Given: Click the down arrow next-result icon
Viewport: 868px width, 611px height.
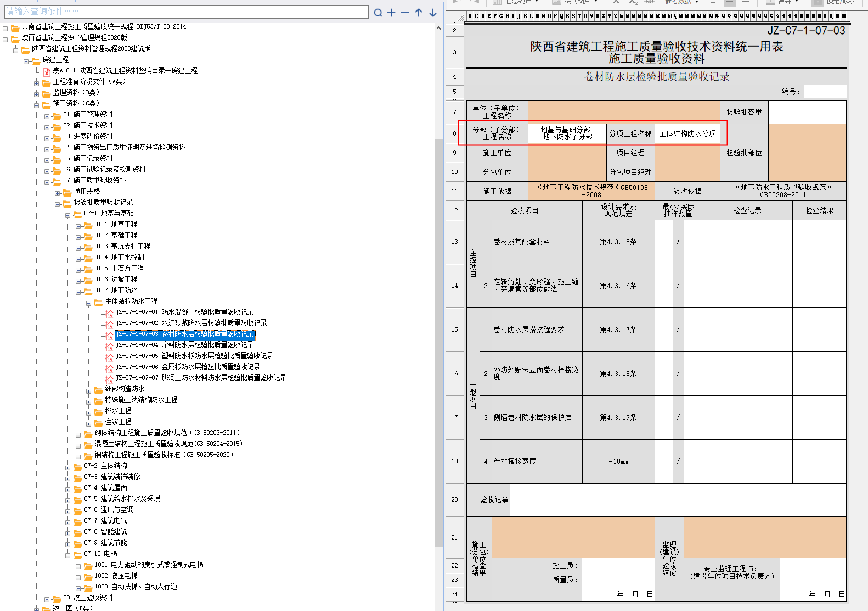Looking at the screenshot, I should 433,13.
